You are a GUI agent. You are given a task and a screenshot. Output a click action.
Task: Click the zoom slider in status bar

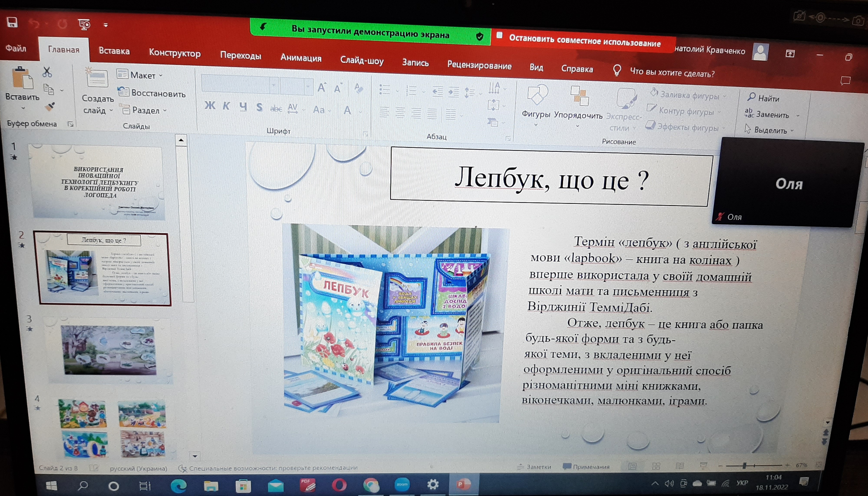coord(744,465)
